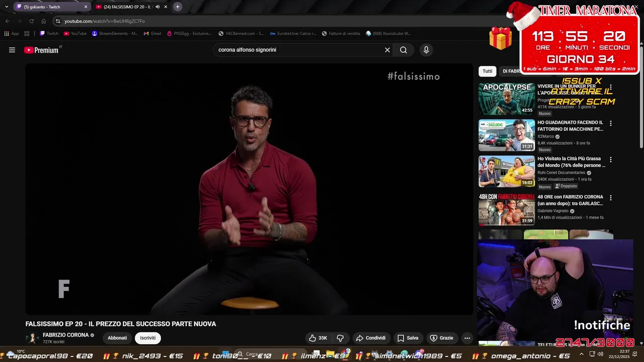644x362 pixels.
Task: Reload the page with the browser refresh icon
Action: (31, 21)
